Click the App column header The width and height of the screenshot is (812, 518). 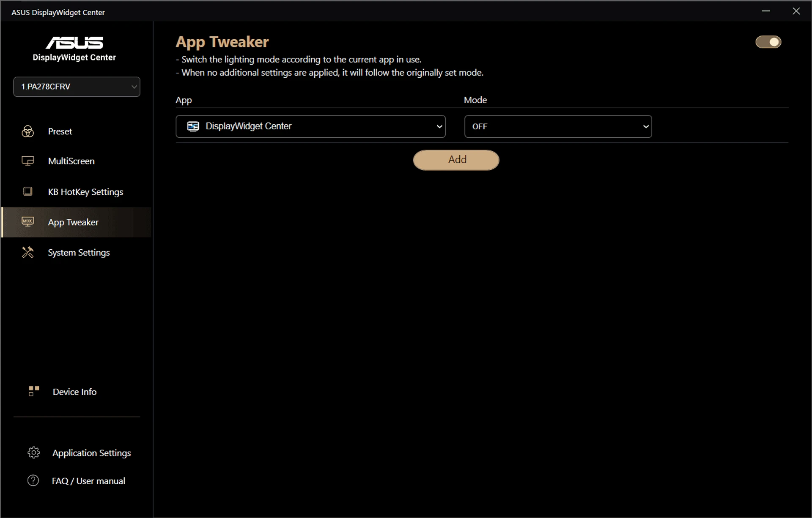pyautogui.click(x=184, y=100)
